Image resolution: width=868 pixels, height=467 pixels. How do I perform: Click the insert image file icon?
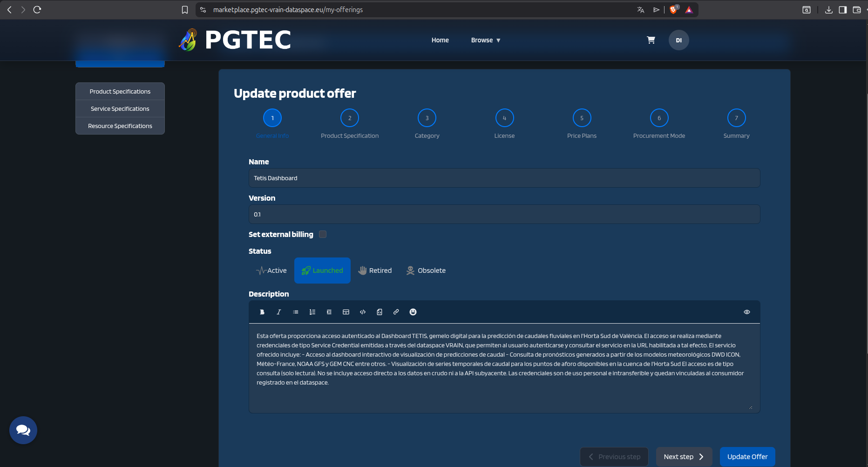click(x=380, y=312)
